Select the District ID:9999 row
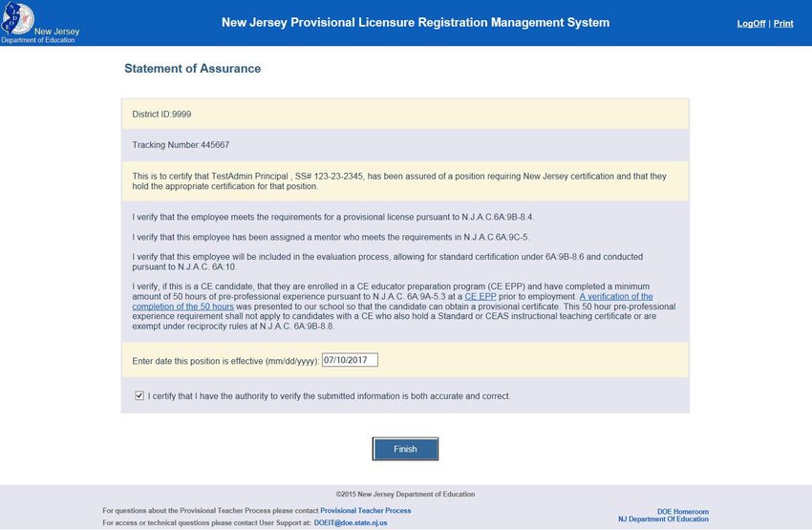Image resolution: width=812 pixels, height=530 pixels. tap(162, 114)
